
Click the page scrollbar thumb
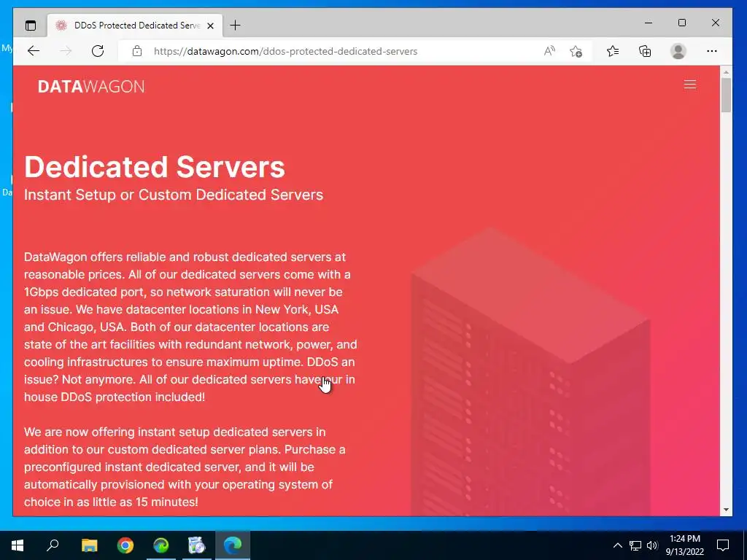pos(726,95)
